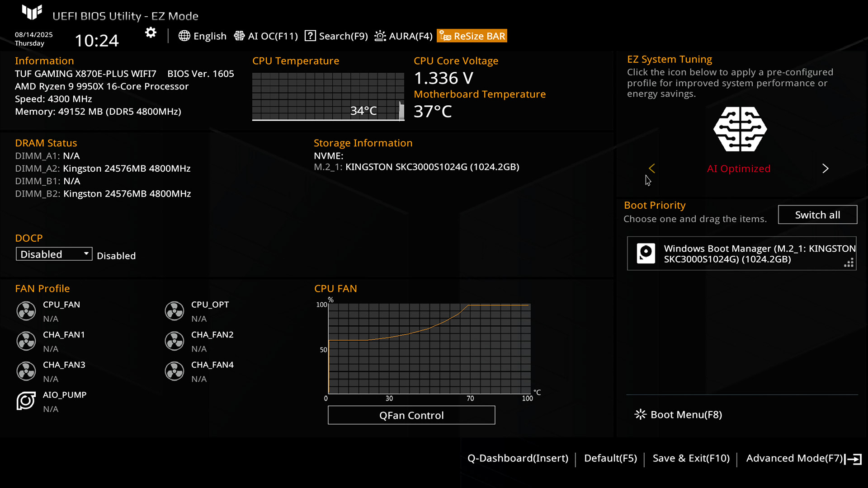
Task: Click the CPU_OPT fan icon
Action: [x=175, y=311]
